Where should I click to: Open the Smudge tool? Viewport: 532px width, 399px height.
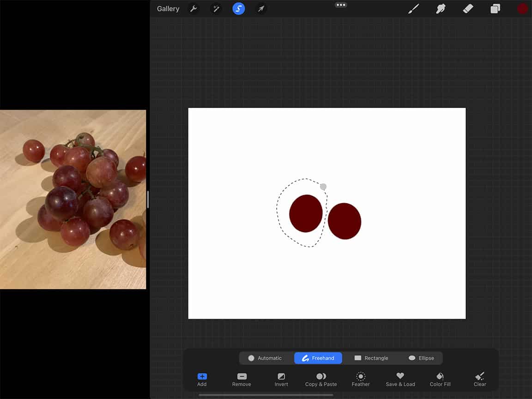pyautogui.click(x=441, y=8)
